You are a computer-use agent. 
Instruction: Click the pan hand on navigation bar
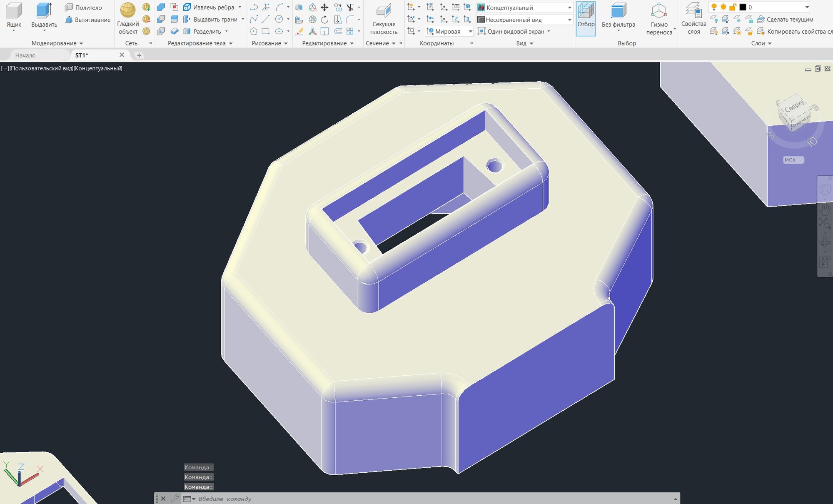point(825,209)
